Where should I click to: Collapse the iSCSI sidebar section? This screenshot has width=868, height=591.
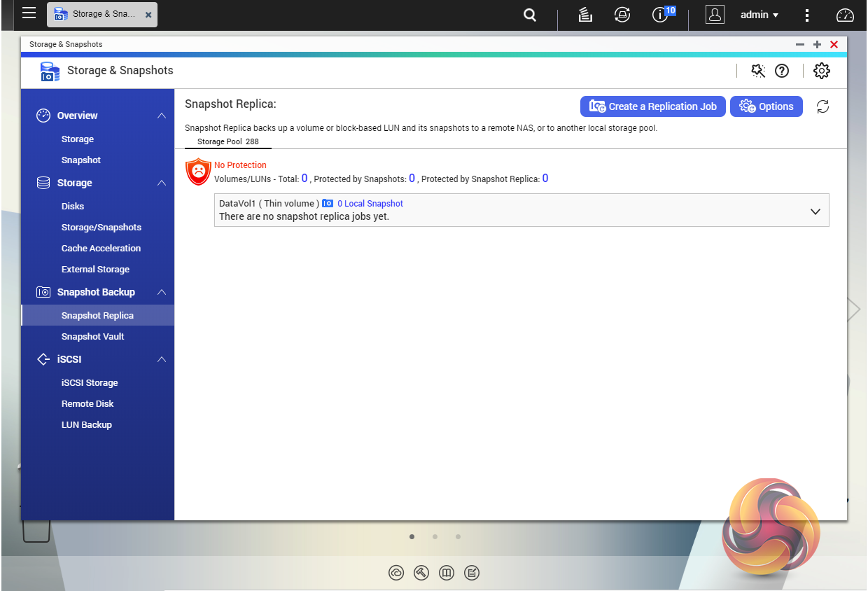(x=162, y=359)
